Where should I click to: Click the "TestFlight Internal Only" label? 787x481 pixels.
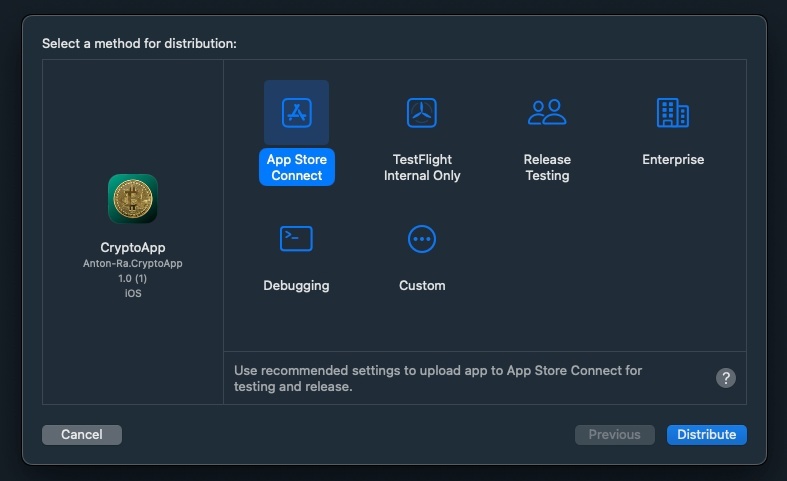point(422,167)
